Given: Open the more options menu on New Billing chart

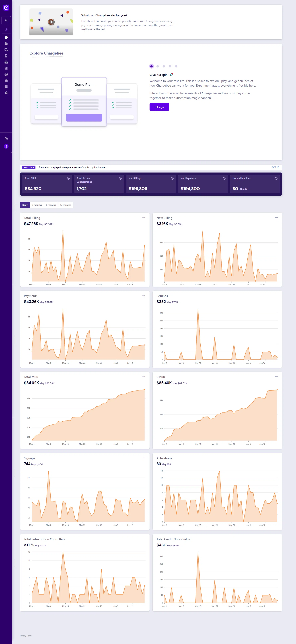Looking at the screenshot, I should (276, 217).
